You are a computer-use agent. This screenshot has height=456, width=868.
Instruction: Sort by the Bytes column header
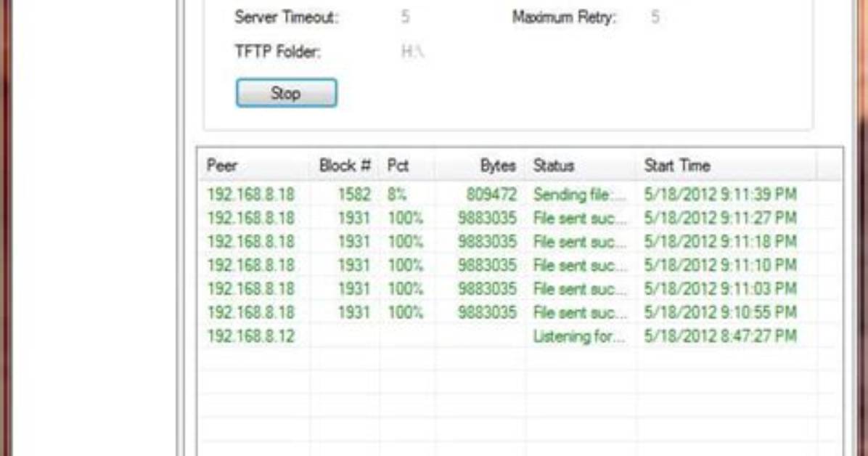(480, 165)
